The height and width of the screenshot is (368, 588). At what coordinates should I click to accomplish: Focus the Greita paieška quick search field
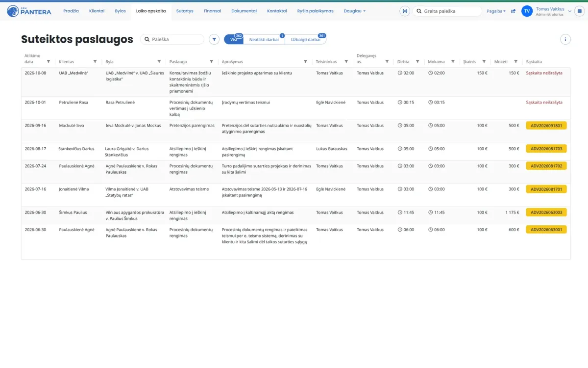pyautogui.click(x=447, y=11)
